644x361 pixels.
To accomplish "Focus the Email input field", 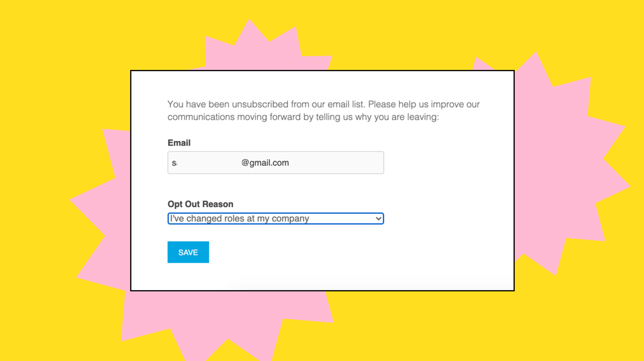I will (x=276, y=162).
